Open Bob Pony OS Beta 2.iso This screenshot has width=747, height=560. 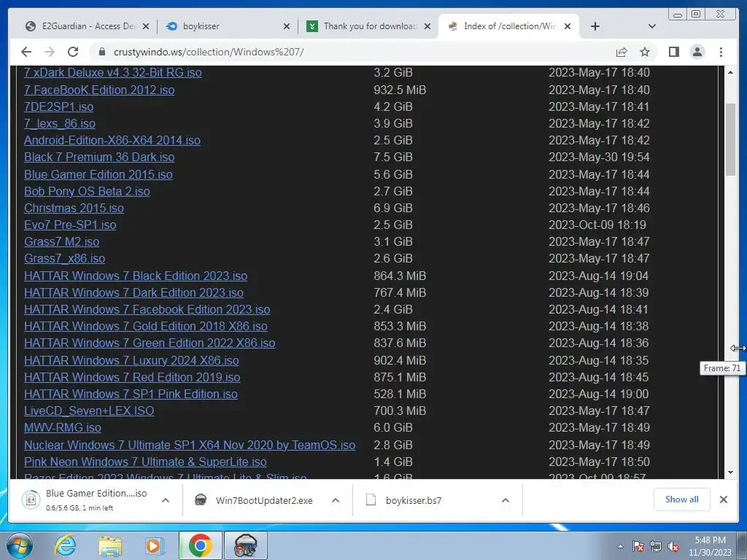87,191
